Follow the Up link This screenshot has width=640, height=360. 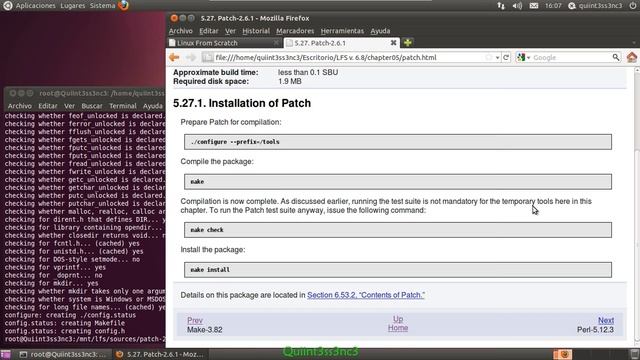pyautogui.click(x=398, y=319)
